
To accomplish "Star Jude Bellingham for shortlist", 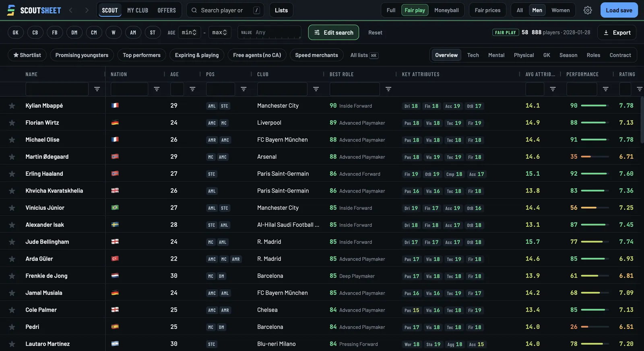I will 12,242.
